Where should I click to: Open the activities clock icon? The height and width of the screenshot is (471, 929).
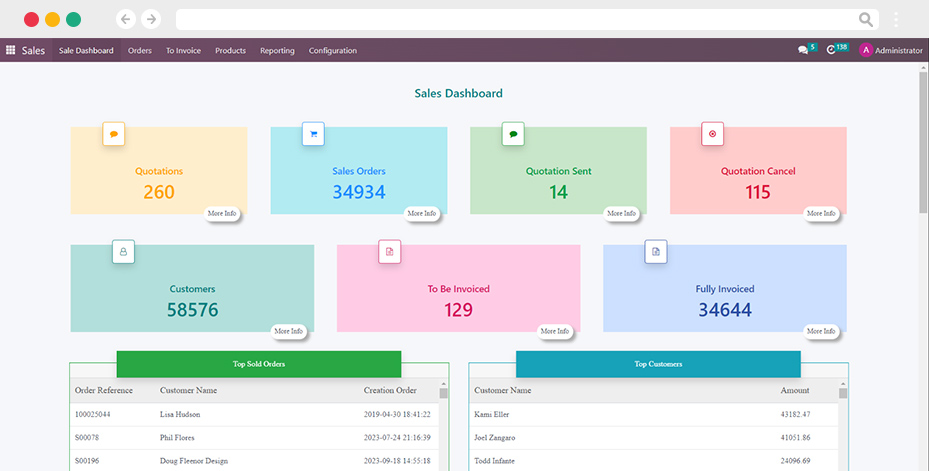click(831, 50)
